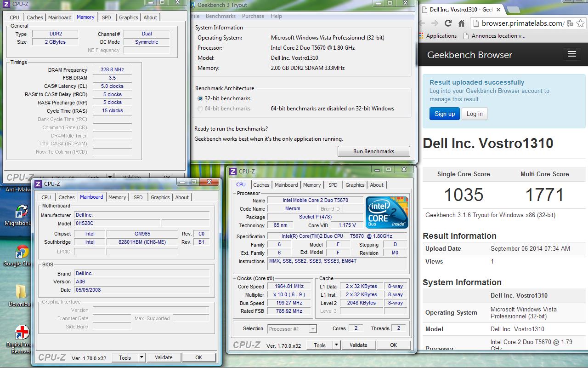Open Memory tab in CPU window
The height and width of the screenshot is (368, 588).
(x=312, y=185)
